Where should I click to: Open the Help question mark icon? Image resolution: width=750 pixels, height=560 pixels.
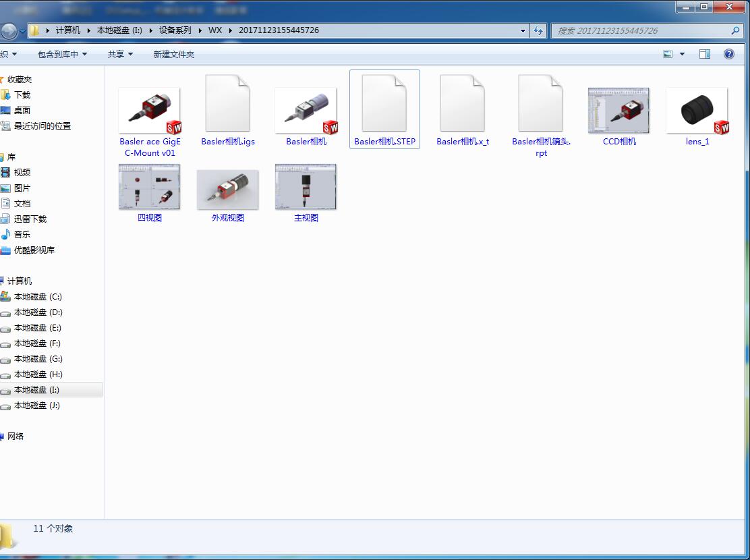pos(729,54)
